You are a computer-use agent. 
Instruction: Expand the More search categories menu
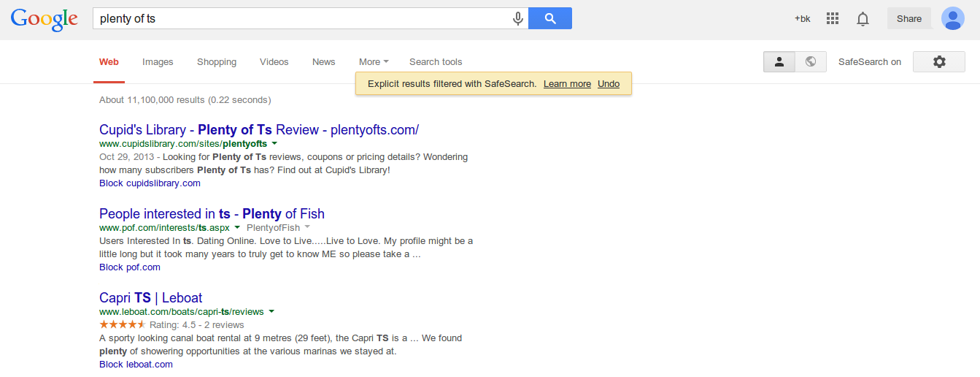point(374,62)
